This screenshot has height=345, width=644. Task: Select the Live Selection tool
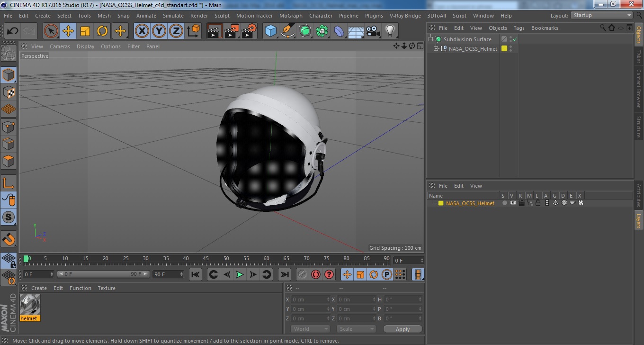[x=51, y=31]
